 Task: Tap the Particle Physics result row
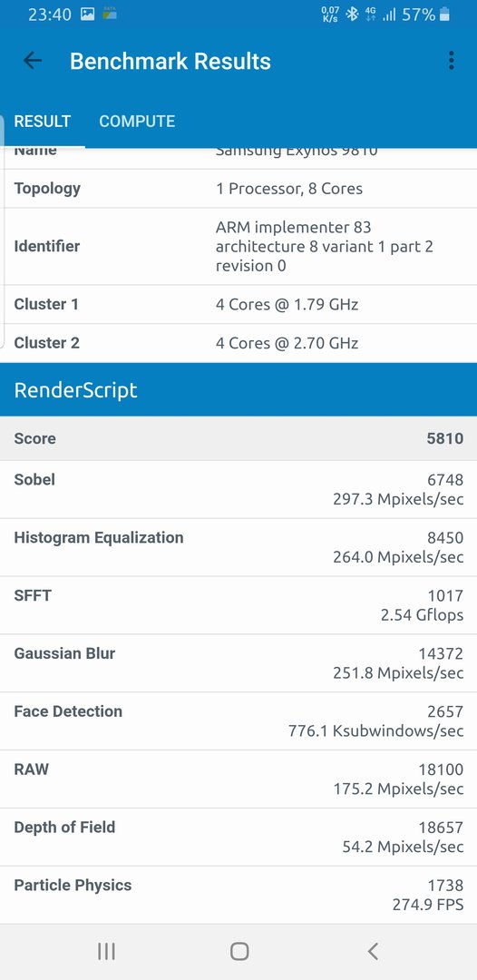[238, 895]
